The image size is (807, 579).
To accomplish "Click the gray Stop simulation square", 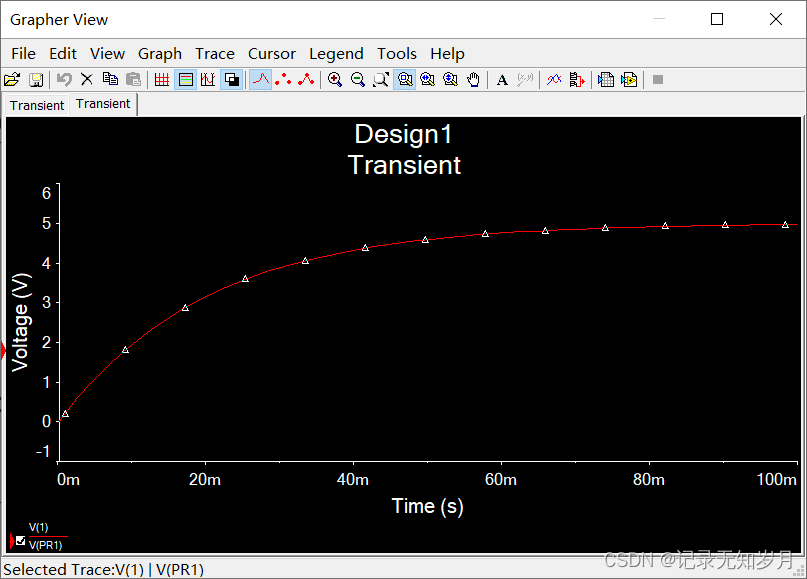I will (658, 80).
